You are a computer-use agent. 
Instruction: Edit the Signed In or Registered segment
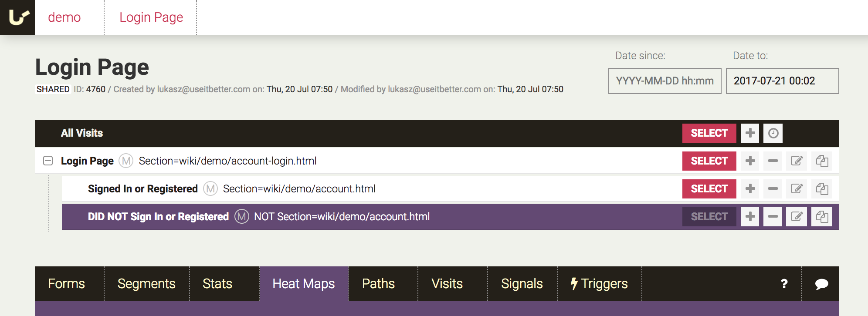coord(797,189)
